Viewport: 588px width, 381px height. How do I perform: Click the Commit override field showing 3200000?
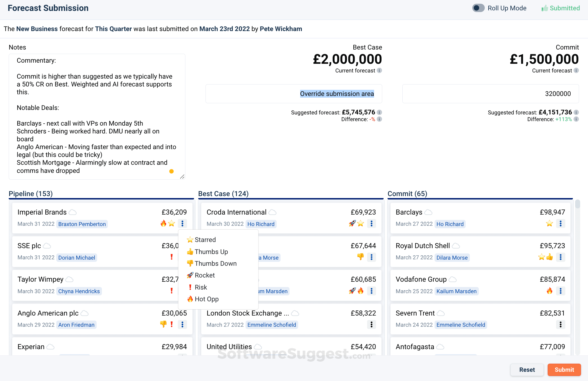490,94
